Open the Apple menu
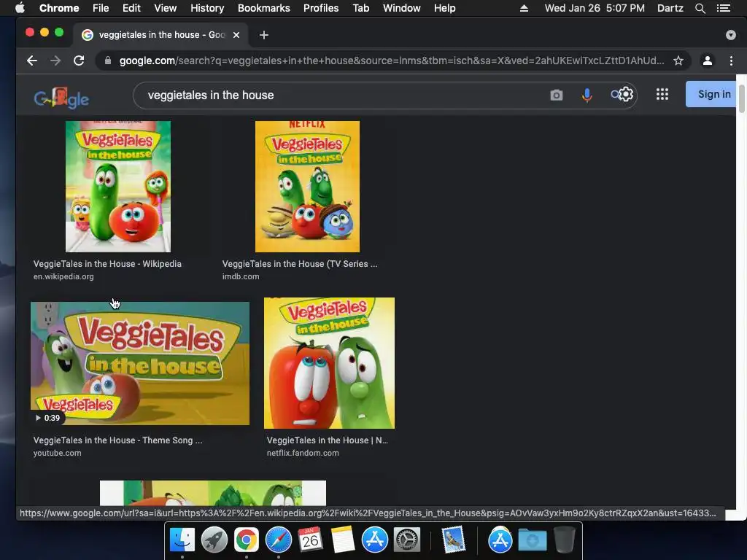The image size is (747, 560). coord(20,8)
